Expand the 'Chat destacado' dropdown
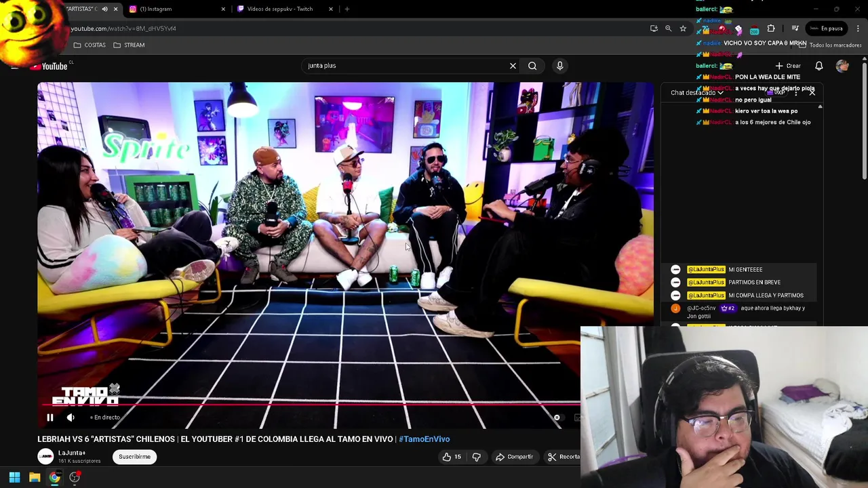This screenshot has height=488, width=868. pos(696,93)
